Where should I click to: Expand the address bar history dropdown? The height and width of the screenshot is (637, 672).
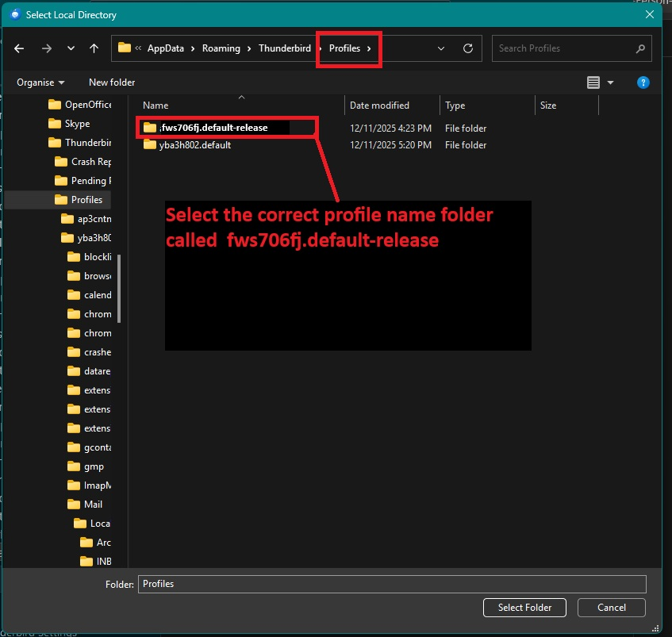[x=442, y=48]
